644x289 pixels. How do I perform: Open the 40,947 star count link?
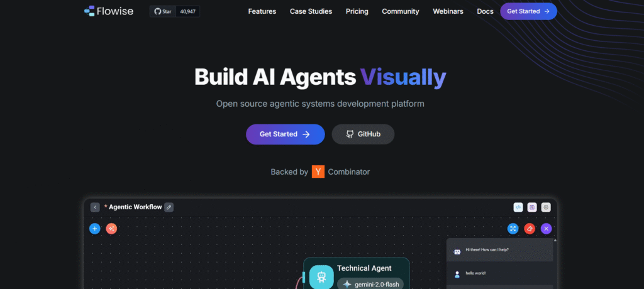tap(187, 11)
